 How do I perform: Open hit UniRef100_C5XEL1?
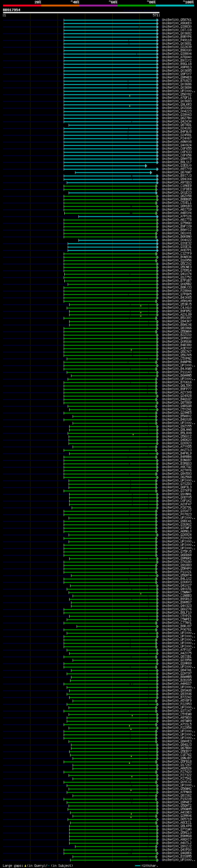click(176, 203)
